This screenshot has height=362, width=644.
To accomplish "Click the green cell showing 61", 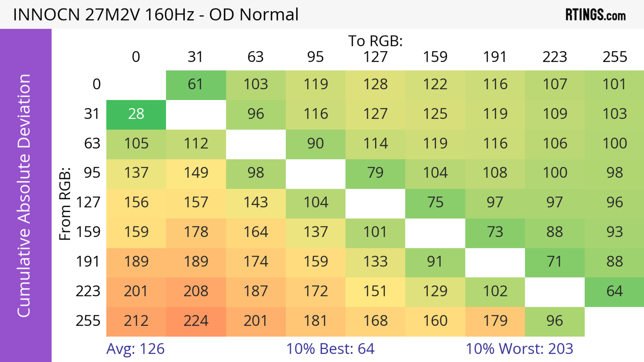I will tap(196, 85).
